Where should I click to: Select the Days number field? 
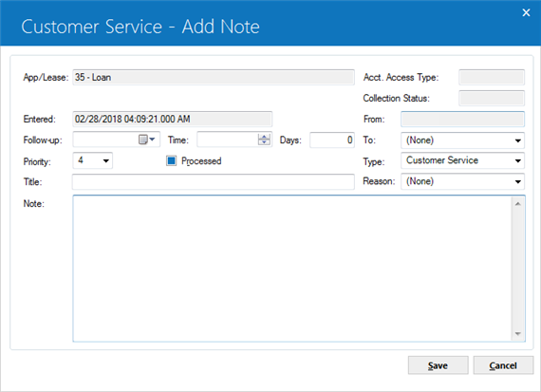click(x=332, y=140)
